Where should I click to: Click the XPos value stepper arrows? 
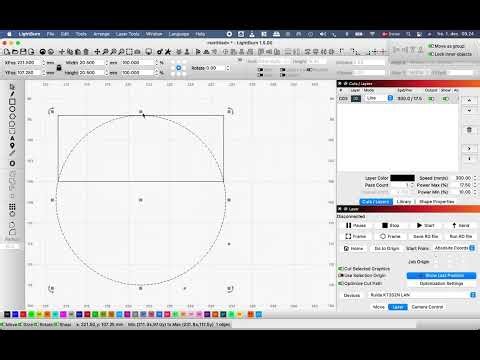pos(43,63)
